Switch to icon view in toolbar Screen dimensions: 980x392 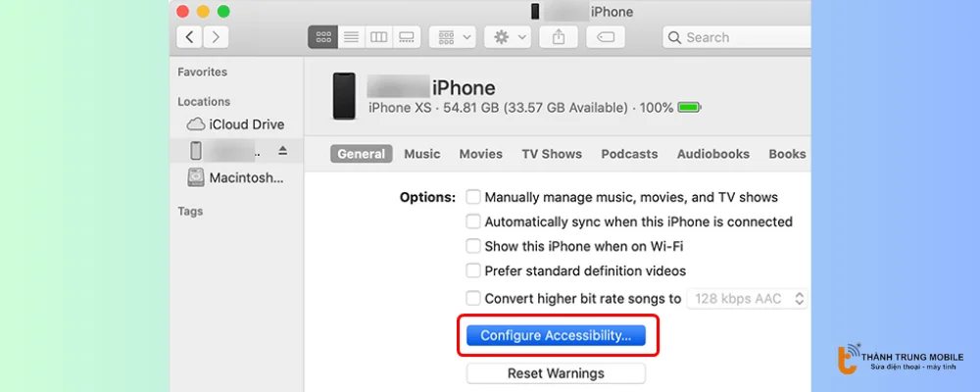[322, 37]
